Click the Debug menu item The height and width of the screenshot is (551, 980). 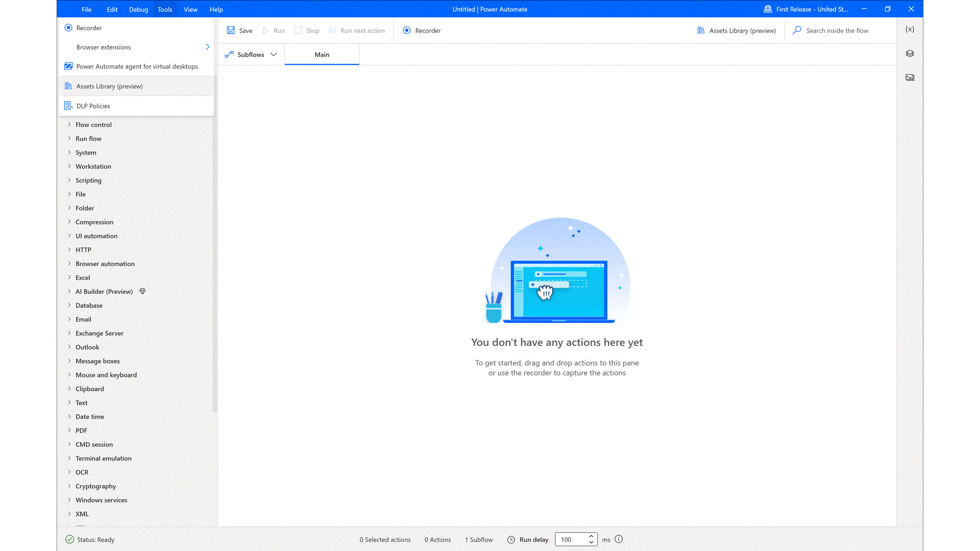(x=138, y=9)
